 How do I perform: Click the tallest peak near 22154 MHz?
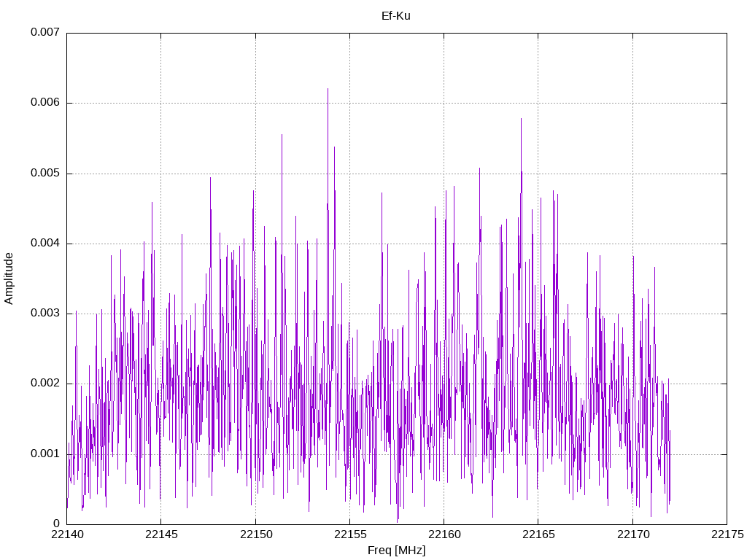click(328, 89)
